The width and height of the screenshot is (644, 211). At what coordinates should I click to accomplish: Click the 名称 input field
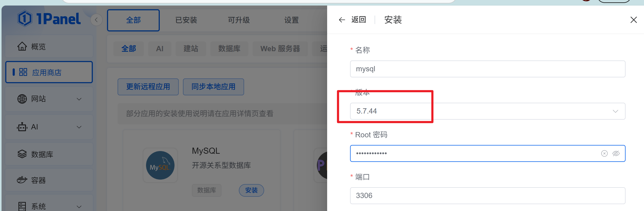pos(488,69)
